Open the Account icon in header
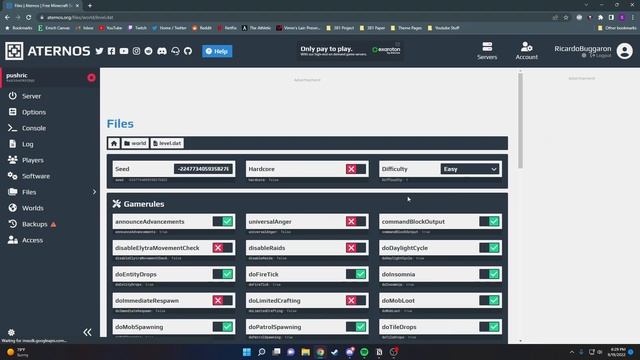This screenshot has height=360, width=640. [527, 51]
